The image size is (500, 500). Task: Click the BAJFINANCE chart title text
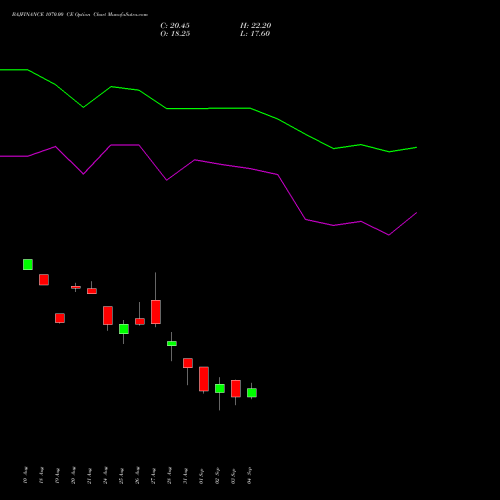[80, 14]
